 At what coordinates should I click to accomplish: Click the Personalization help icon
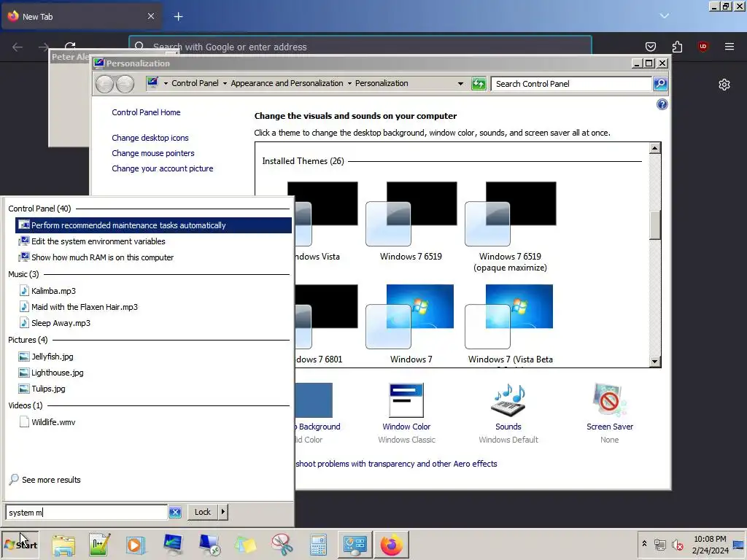[662, 104]
